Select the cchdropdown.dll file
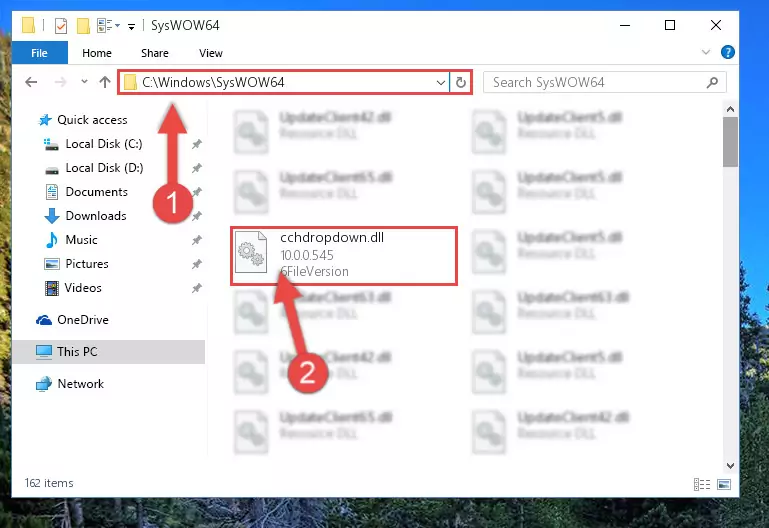The height and width of the screenshot is (528, 769). 344,255
